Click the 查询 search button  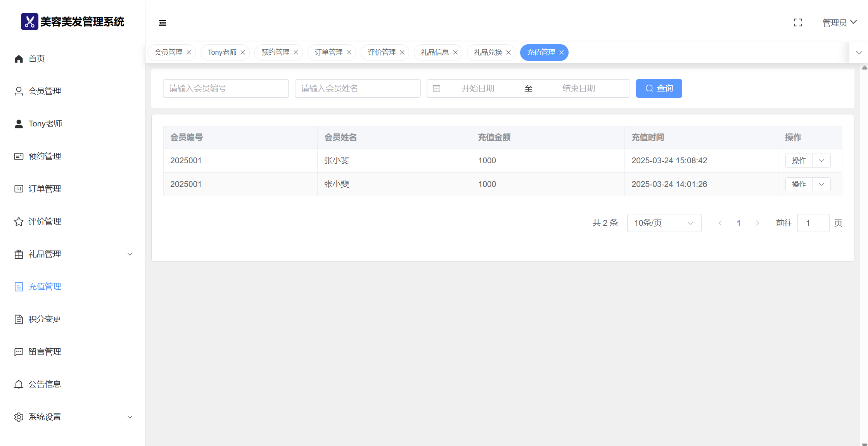(x=659, y=88)
